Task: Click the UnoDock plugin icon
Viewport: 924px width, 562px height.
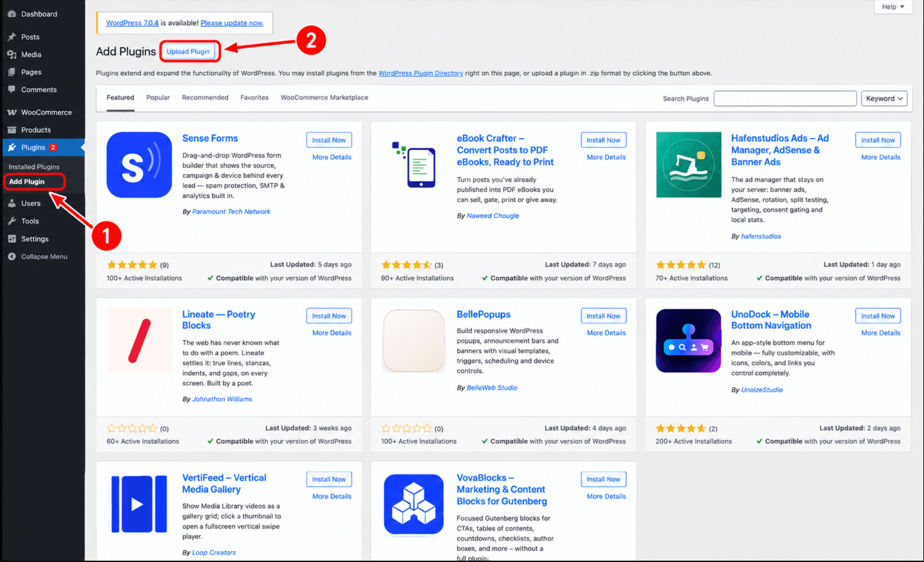Action: click(689, 340)
